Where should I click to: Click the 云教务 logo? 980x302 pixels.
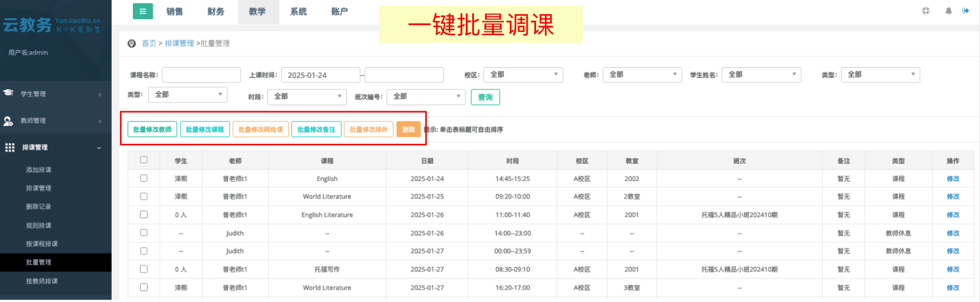coord(51,26)
